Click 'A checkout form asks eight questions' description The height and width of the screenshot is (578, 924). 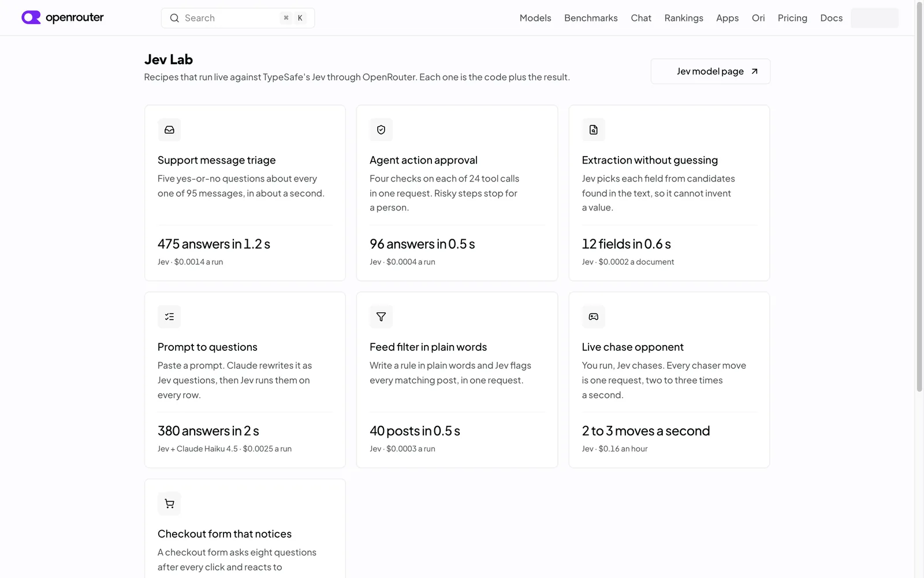[237, 560]
